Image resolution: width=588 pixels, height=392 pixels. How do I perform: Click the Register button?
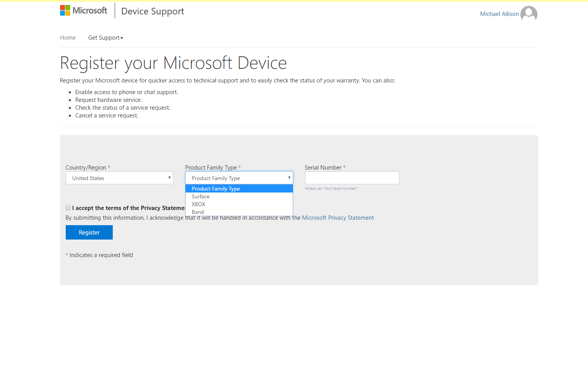[89, 232]
